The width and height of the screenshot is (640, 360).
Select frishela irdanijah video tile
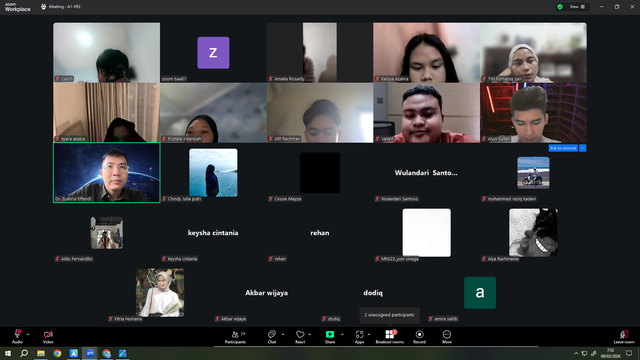pyautogui.click(x=213, y=113)
